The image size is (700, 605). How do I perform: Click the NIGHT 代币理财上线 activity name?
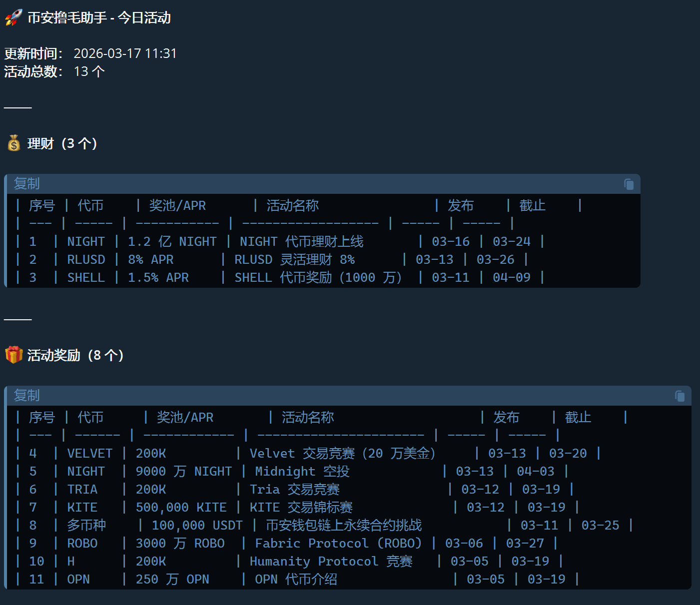coord(302,242)
